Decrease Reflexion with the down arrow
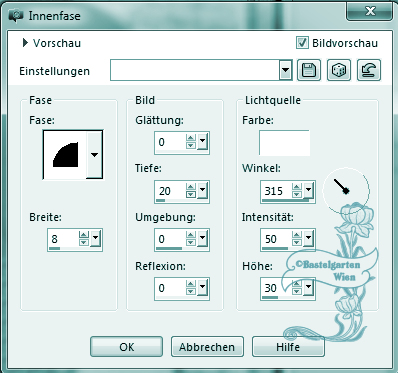This screenshot has height=373, width=398. coord(191,291)
